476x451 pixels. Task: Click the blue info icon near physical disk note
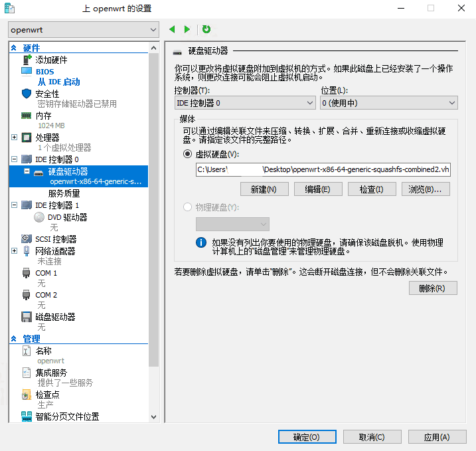(x=201, y=242)
